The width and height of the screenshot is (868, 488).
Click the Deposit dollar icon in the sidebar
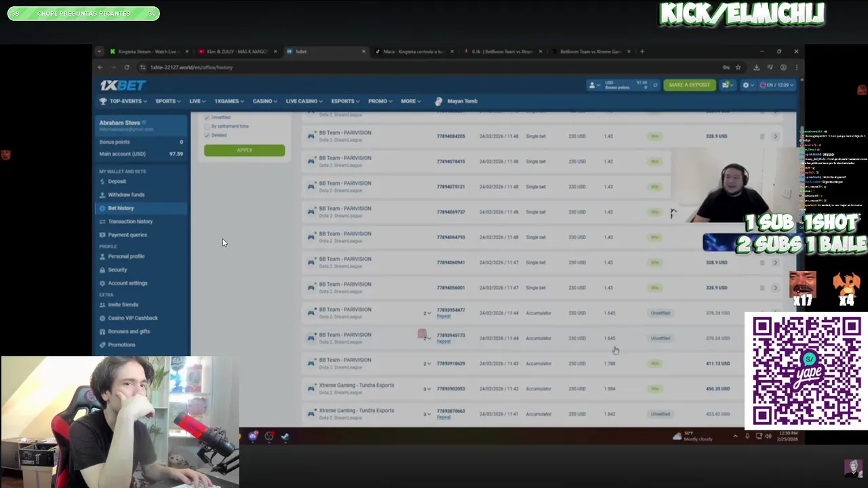[102, 181]
